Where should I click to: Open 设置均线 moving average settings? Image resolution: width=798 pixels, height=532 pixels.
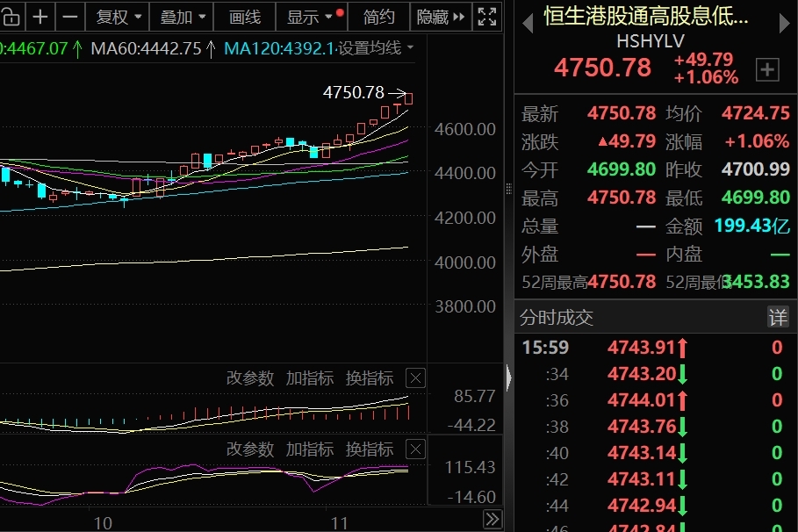[376, 48]
